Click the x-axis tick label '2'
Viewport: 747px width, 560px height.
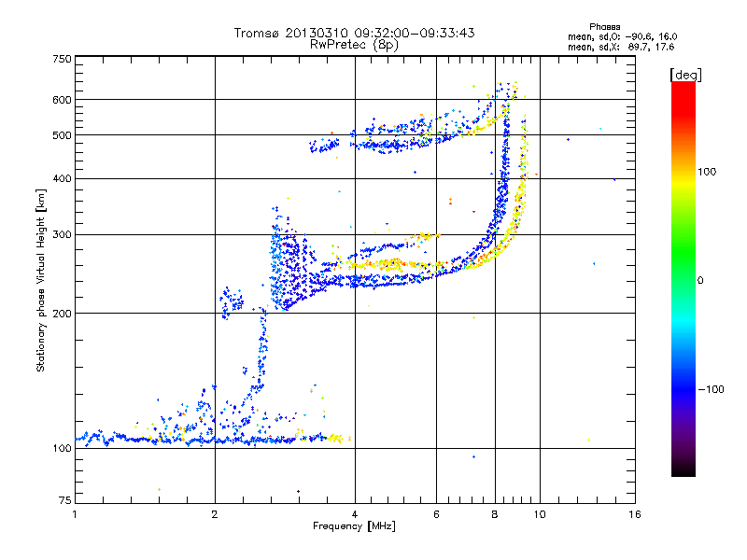pyautogui.click(x=215, y=514)
